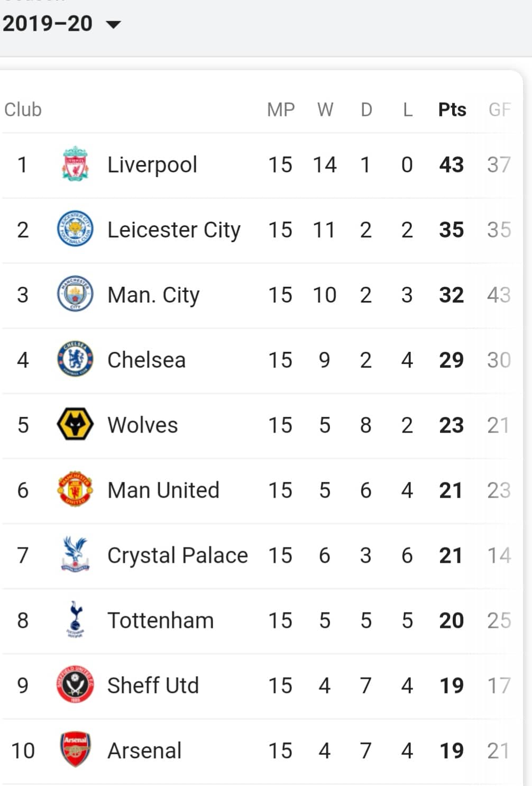Screen dimensions: 532x786
Task: Click the Liverpool club crest
Action: click(75, 164)
